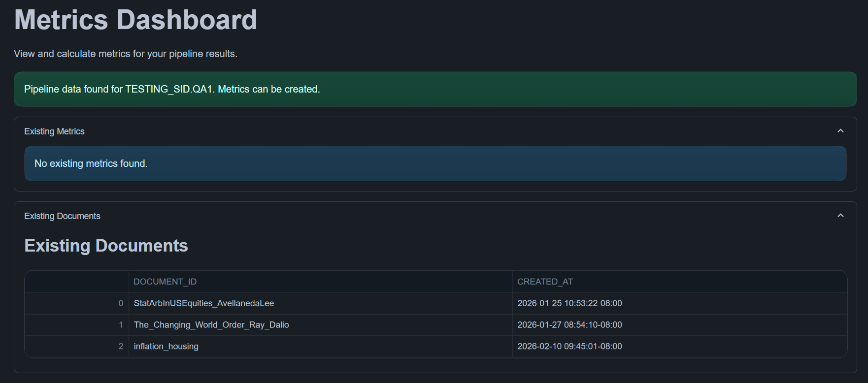868x383 pixels.
Task: Select row index 1 in documents table
Action: click(x=121, y=325)
